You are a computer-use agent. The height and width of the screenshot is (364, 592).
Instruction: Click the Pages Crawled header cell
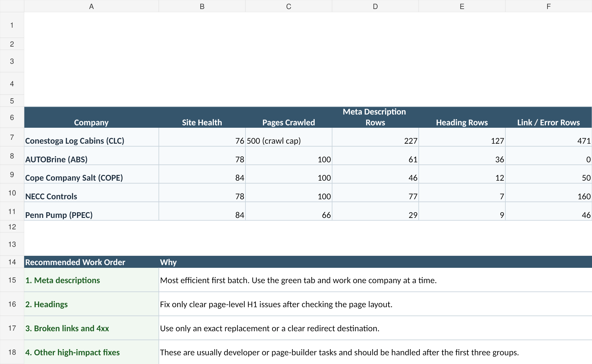pos(289,118)
